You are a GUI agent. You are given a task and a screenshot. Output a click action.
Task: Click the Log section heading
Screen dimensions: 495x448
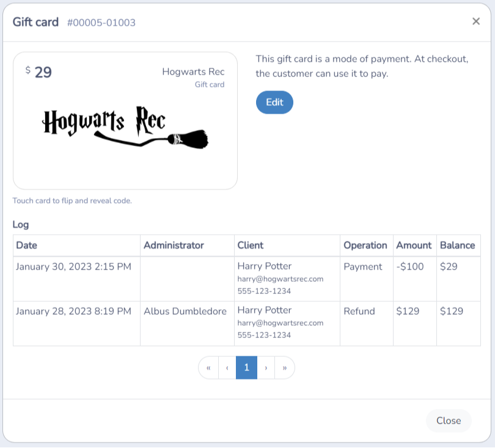tap(21, 225)
